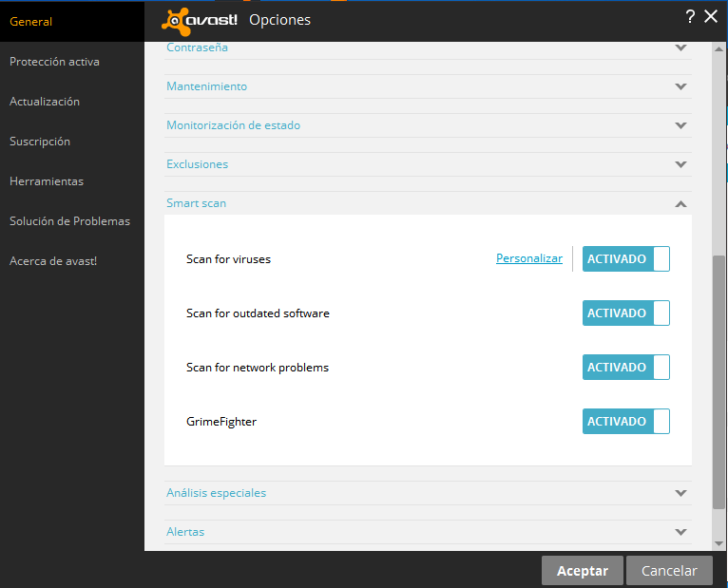728x588 pixels.
Task: Close the Opciones window with X
Action: point(711,17)
